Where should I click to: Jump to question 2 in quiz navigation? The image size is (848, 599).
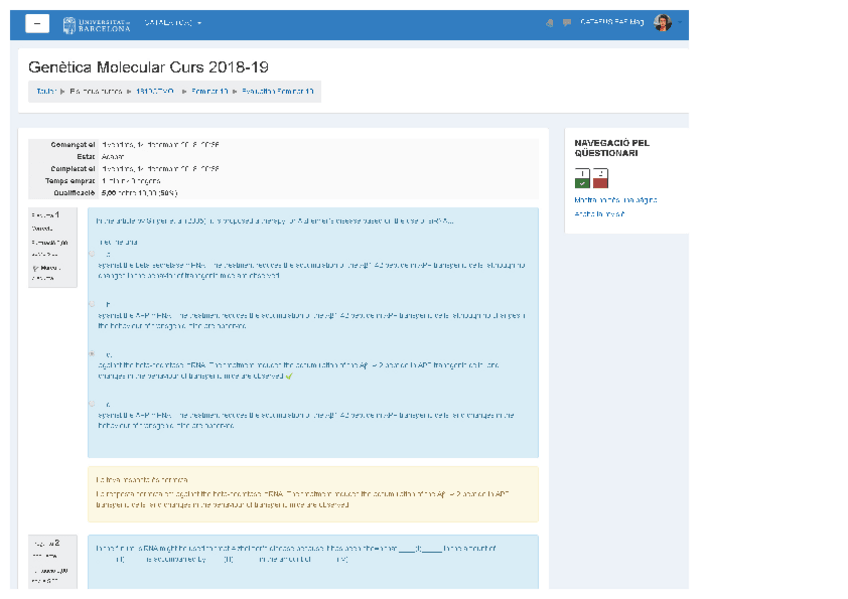click(600, 178)
